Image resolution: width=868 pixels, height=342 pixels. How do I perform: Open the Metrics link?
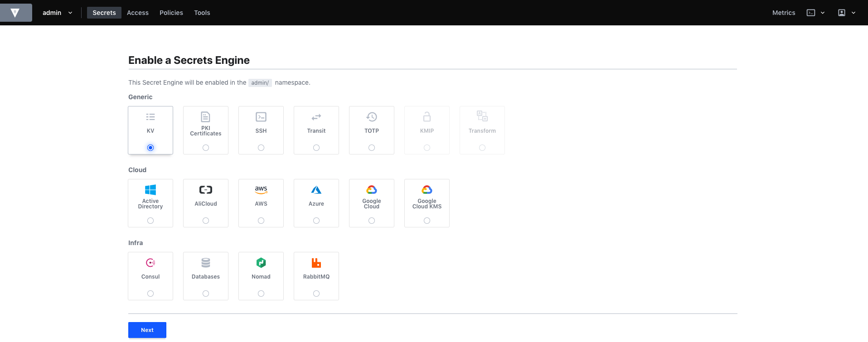(x=784, y=13)
